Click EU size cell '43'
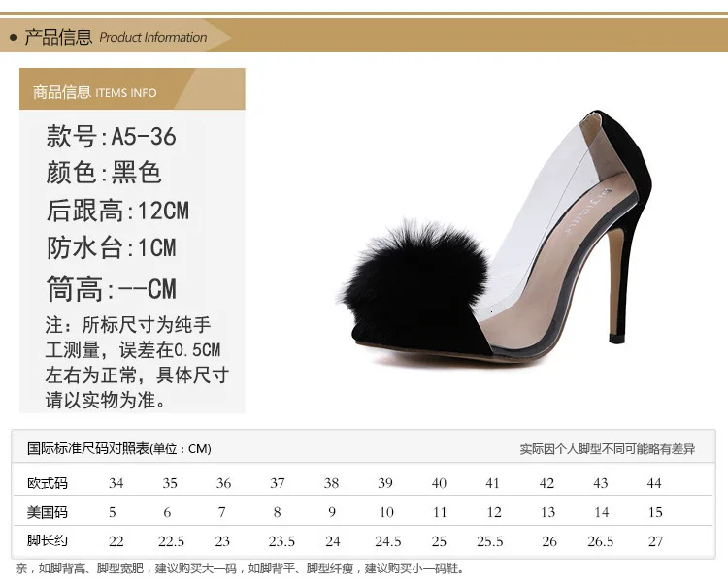This screenshot has width=728, height=586. pyautogui.click(x=600, y=483)
